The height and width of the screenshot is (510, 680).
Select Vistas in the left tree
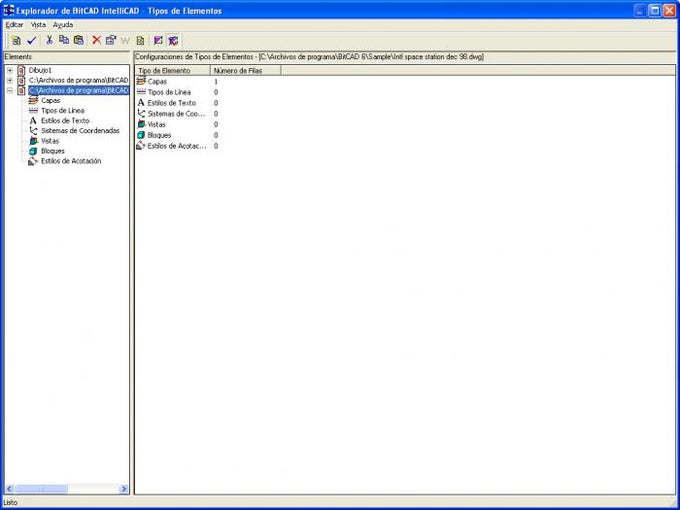pyautogui.click(x=50, y=141)
